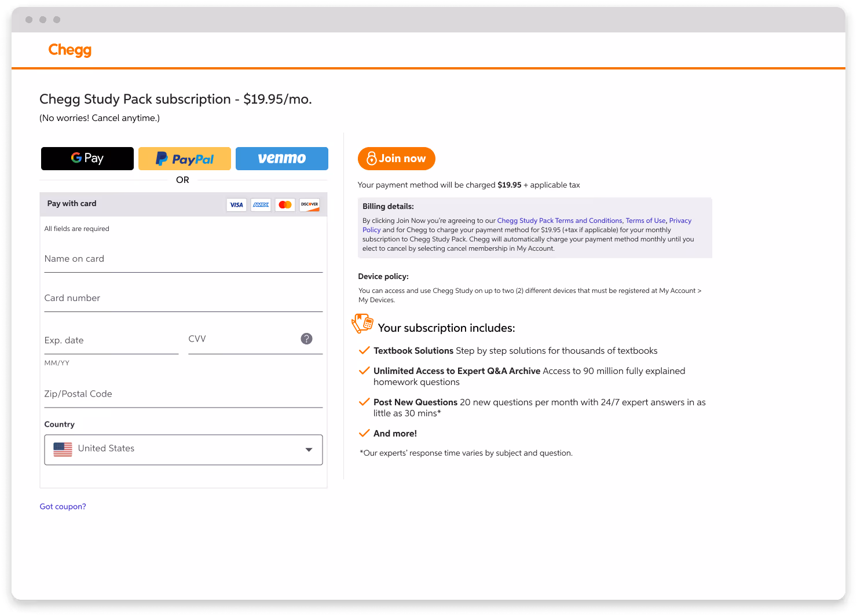Image resolution: width=857 pixels, height=616 pixels.
Task: Click the Textbook Solutions bold text
Action: click(413, 351)
